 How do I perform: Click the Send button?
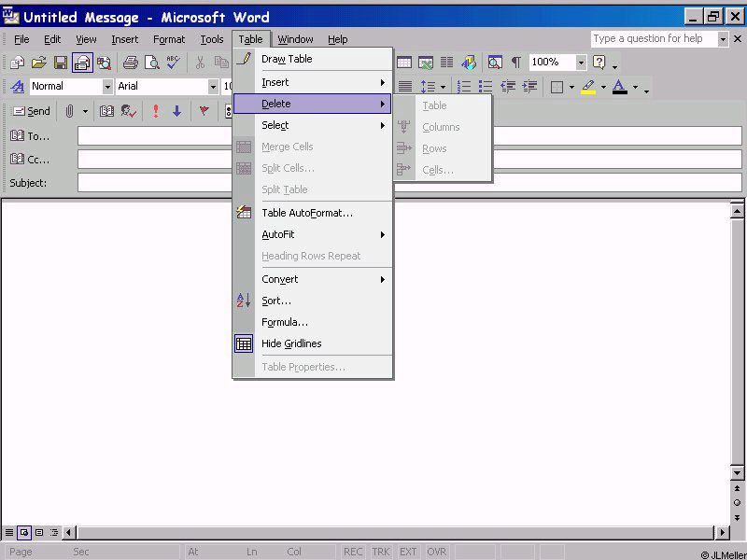click(32, 111)
